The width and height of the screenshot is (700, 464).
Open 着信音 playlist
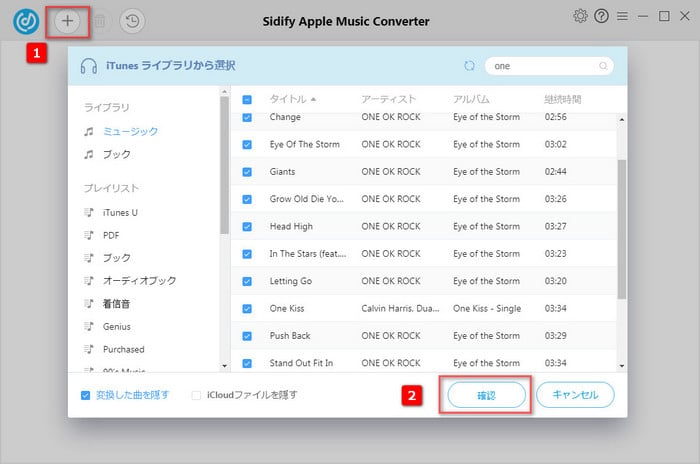click(x=117, y=304)
